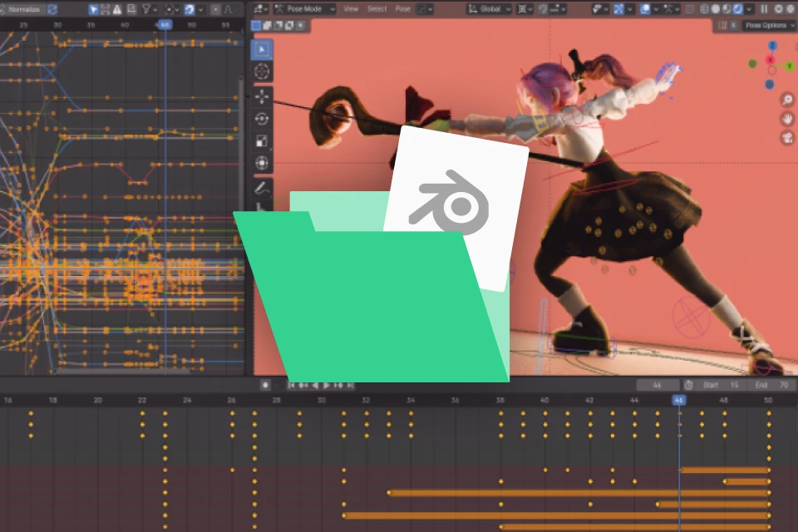Open the Pose Options dropdown
The width and height of the screenshot is (798, 532).
click(768, 26)
